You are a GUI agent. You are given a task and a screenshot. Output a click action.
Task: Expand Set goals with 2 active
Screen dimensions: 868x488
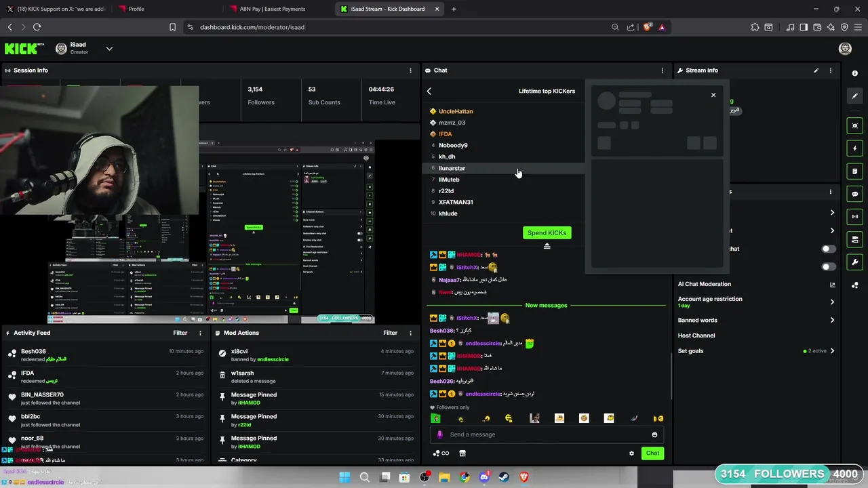tap(757, 351)
